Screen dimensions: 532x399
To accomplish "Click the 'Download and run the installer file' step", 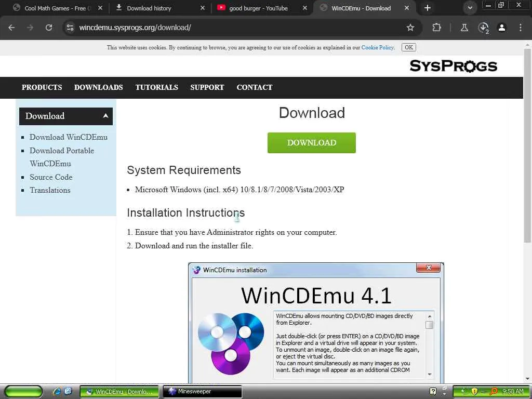I will (194, 246).
